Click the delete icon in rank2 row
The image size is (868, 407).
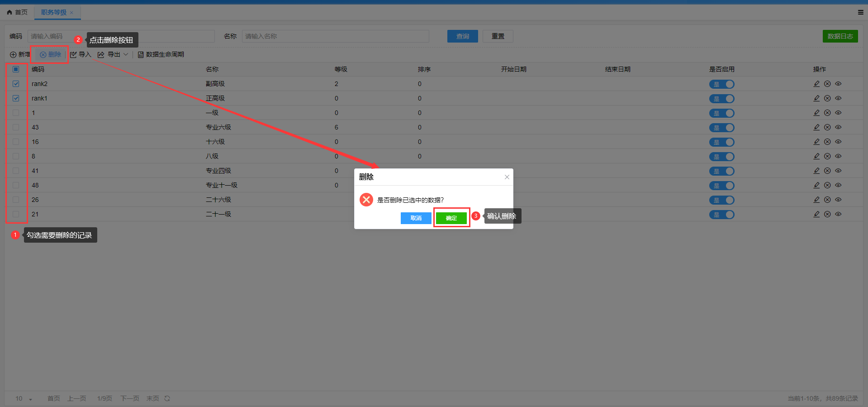pyautogui.click(x=827, y=84)
